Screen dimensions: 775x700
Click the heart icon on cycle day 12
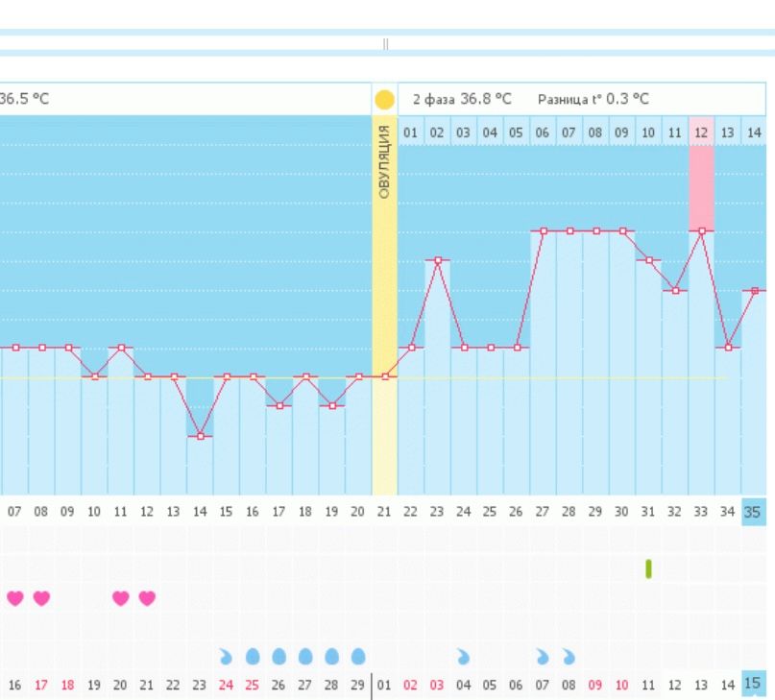coord(147,598)
